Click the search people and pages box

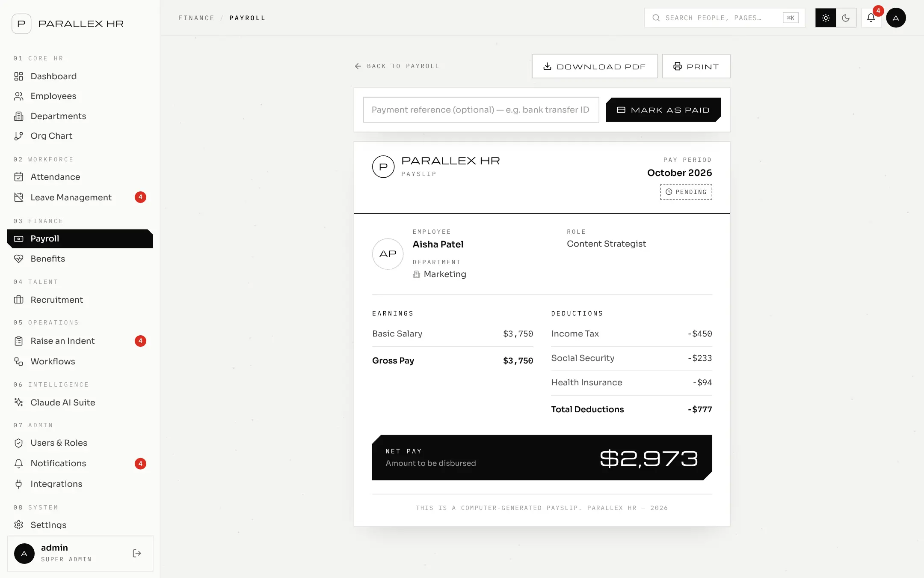[x=725, y=18]
